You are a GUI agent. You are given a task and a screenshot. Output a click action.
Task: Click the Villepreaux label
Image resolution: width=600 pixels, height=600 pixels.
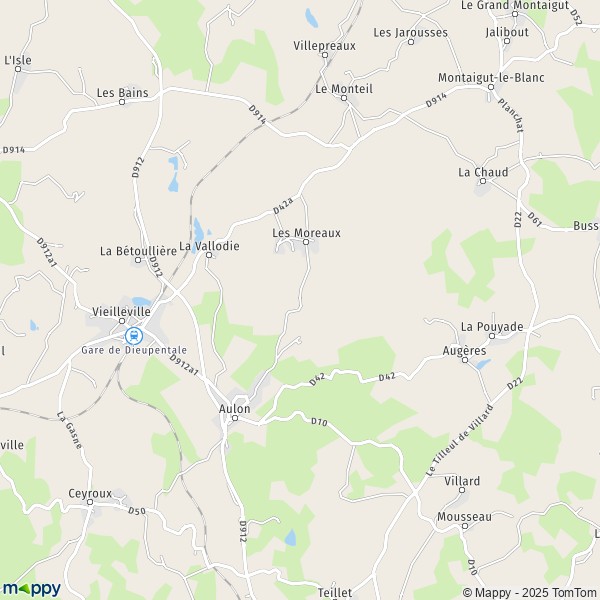tap(324, 46)
